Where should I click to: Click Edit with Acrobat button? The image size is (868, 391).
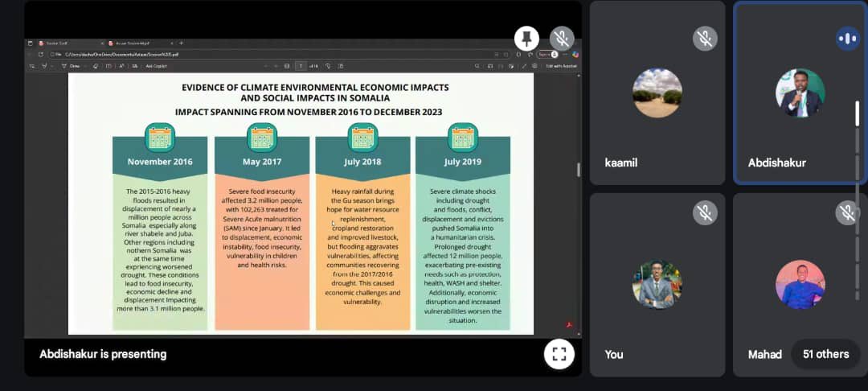pos(561,66)
